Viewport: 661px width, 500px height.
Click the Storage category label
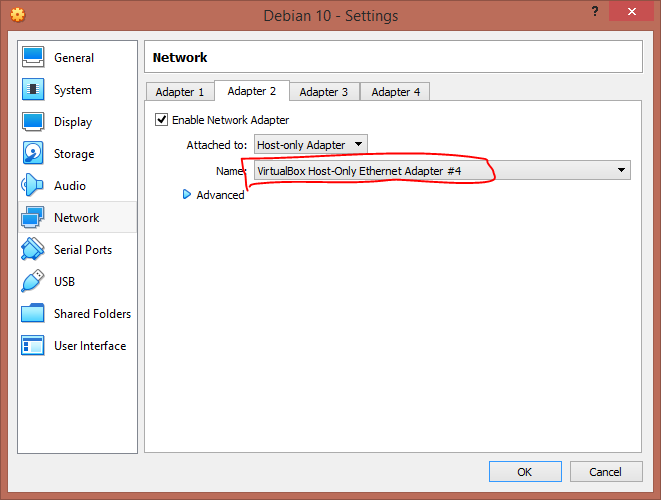coord(74,154)
